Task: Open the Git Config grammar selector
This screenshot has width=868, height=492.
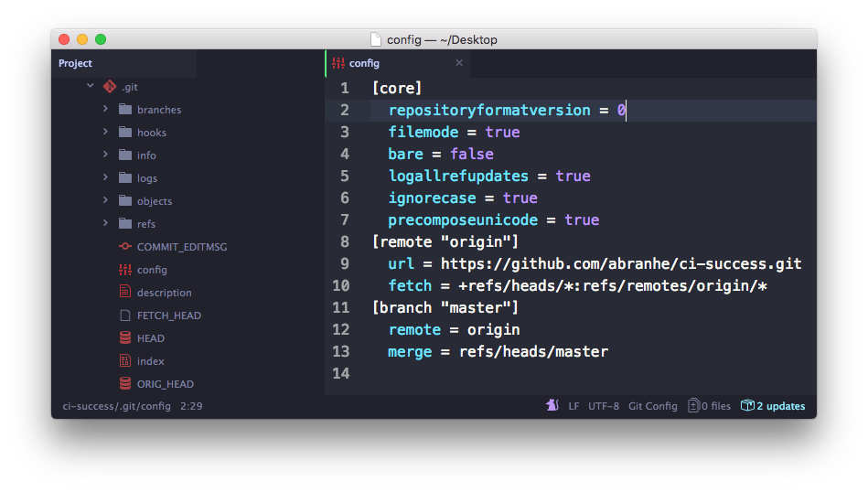Action: coord(653,406)
